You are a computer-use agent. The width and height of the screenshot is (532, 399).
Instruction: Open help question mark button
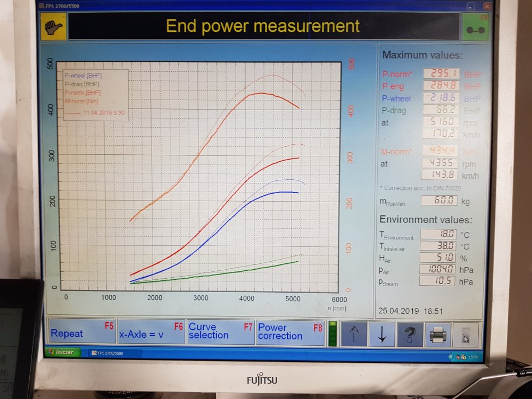pos(410,335)
